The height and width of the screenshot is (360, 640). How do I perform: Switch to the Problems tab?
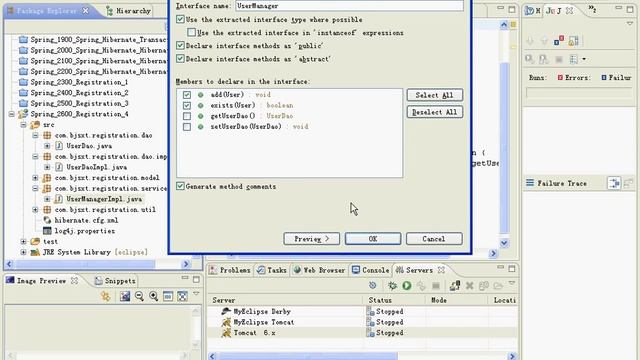click(x=229, y=270)
